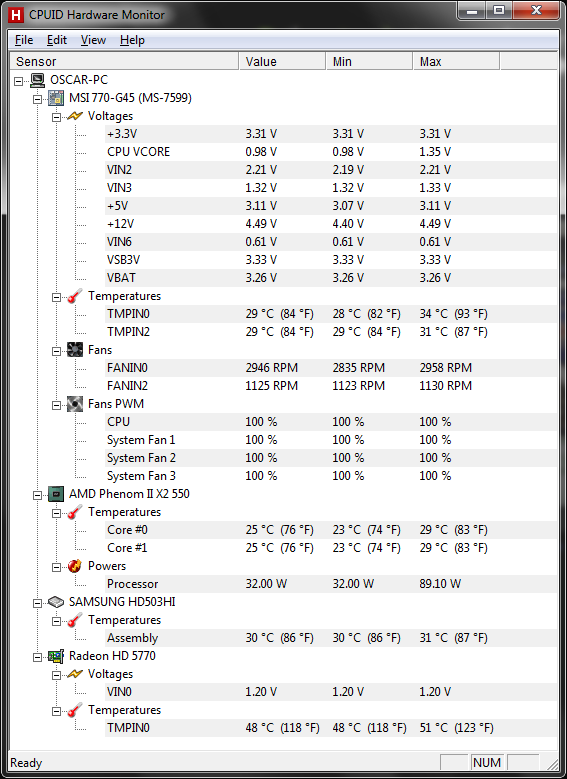Image resolution: width=567 pixels, height=779 pixels.
Task: Click the Sensor column header
Action: pos(124,62)
